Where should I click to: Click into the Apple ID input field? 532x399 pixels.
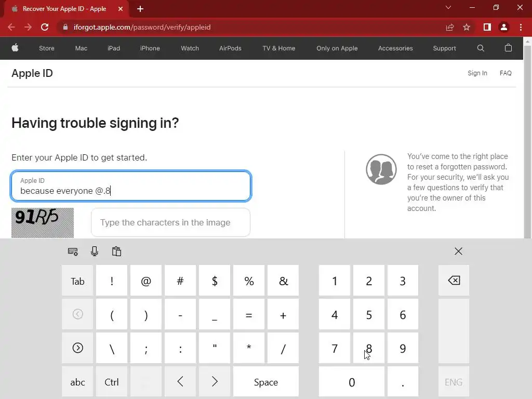[x=131, y=186]
